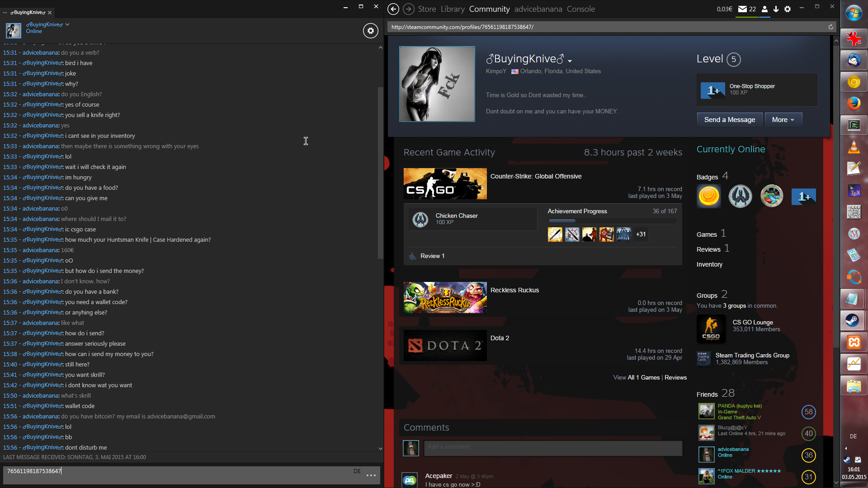868x488 pixels.
Task: Open the friends list icon in header
Action: pyautogui.click(x=764, y=9)
